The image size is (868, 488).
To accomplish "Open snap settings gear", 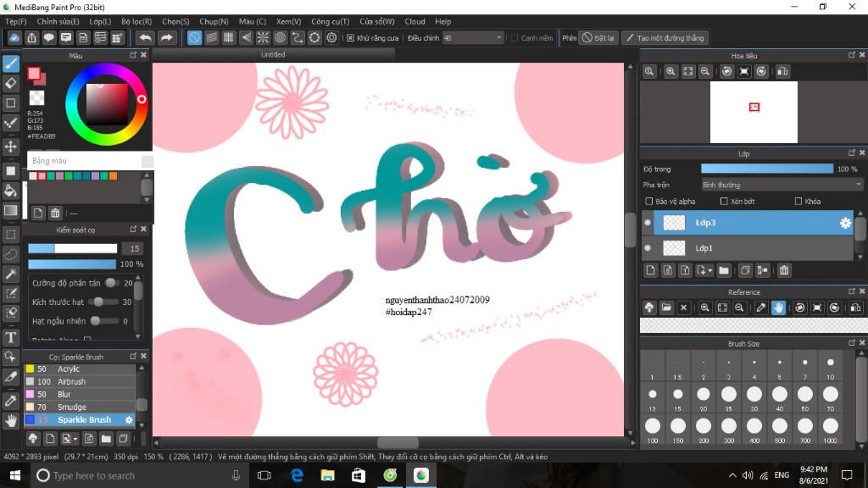I will (x=331, y=37).
